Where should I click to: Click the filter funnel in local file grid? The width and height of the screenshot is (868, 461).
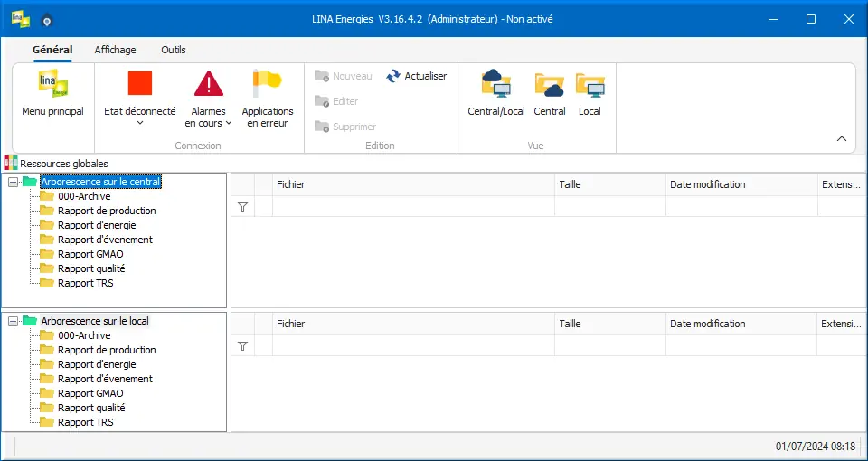(242, 346)
